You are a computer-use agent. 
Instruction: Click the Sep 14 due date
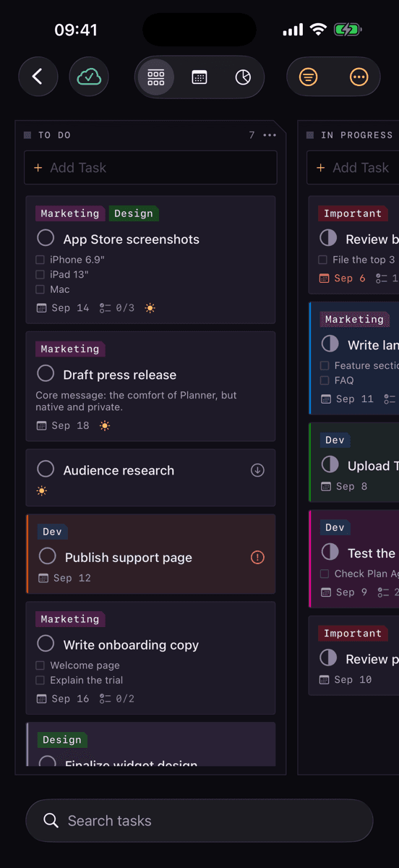[x=63, y=308]
